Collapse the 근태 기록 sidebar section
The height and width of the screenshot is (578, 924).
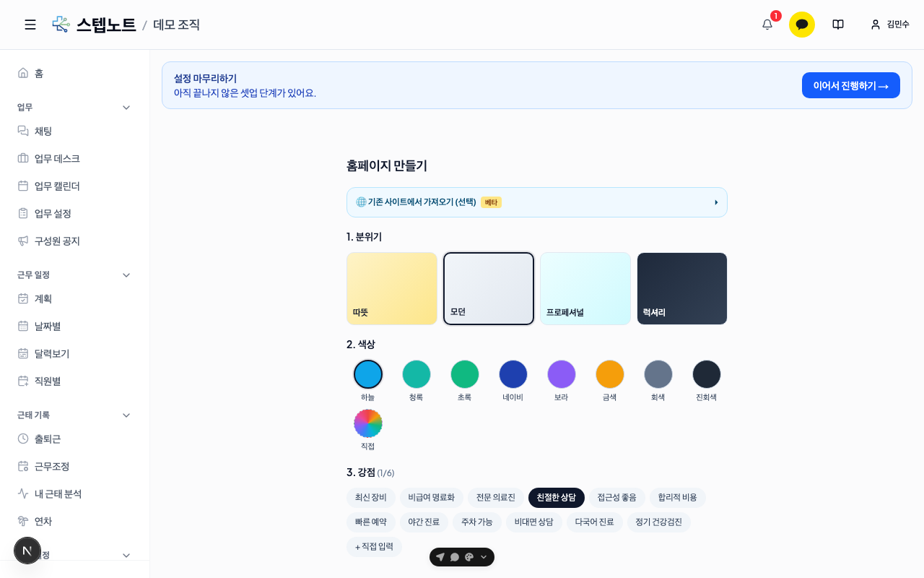[126, 415]
